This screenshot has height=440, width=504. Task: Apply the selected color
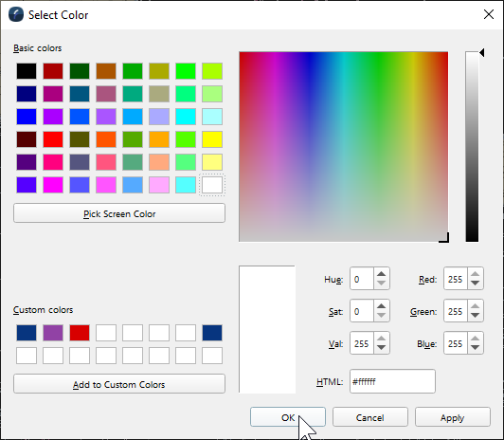pyautogui.click(x=452, y=417)
